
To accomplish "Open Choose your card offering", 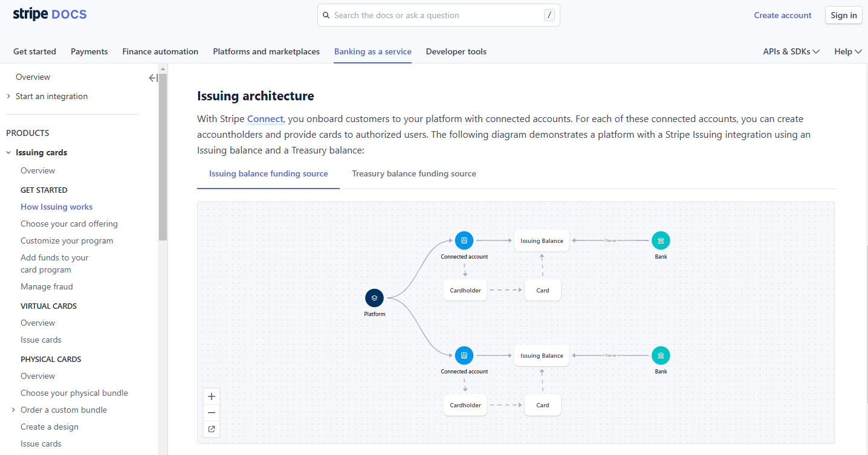I will (x=69, y=224).
